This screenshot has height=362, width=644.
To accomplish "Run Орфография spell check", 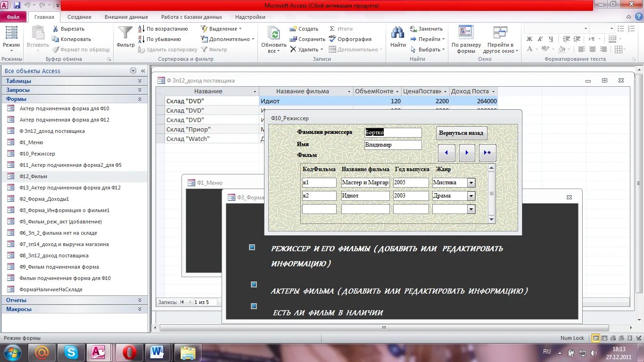I will pos(350,39).
